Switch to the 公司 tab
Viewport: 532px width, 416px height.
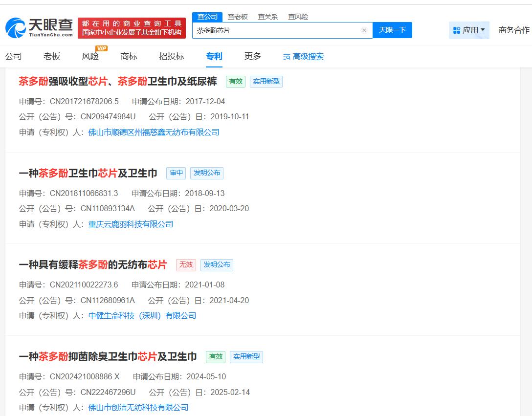coord(14,56)
